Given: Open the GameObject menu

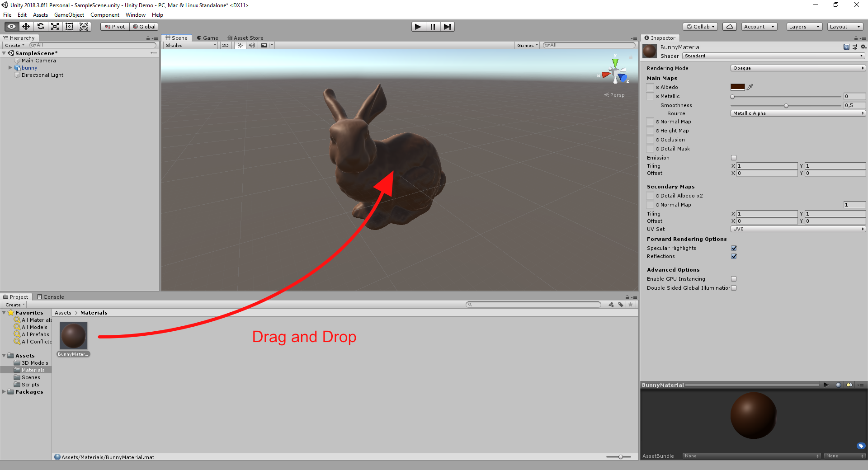Looking at the screenshot, I should click(x=69, y=15).
